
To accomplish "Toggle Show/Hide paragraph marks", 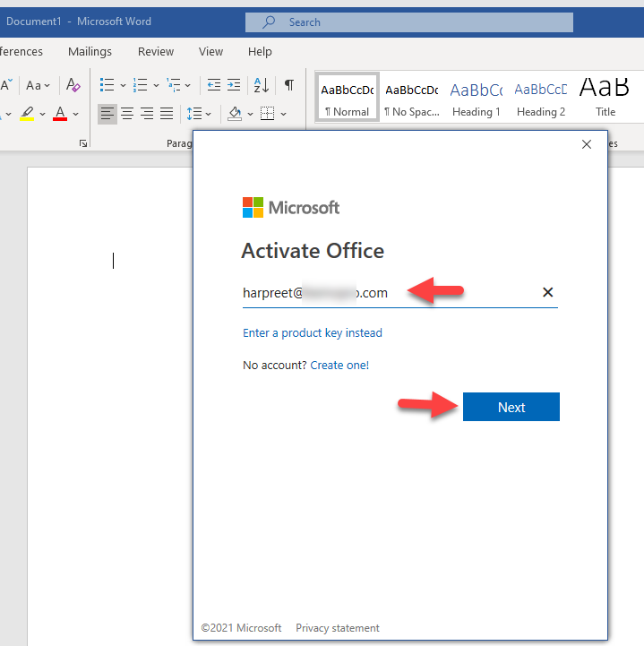I will click(289, 85).
